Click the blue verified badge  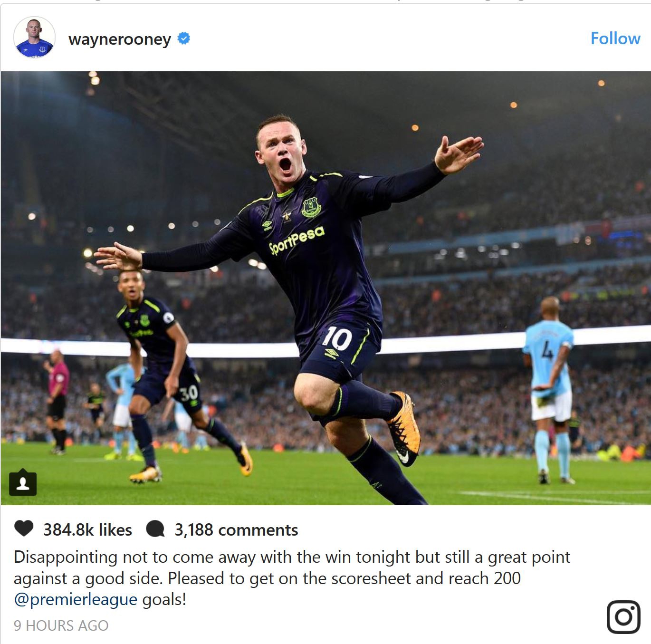(184, 38)
